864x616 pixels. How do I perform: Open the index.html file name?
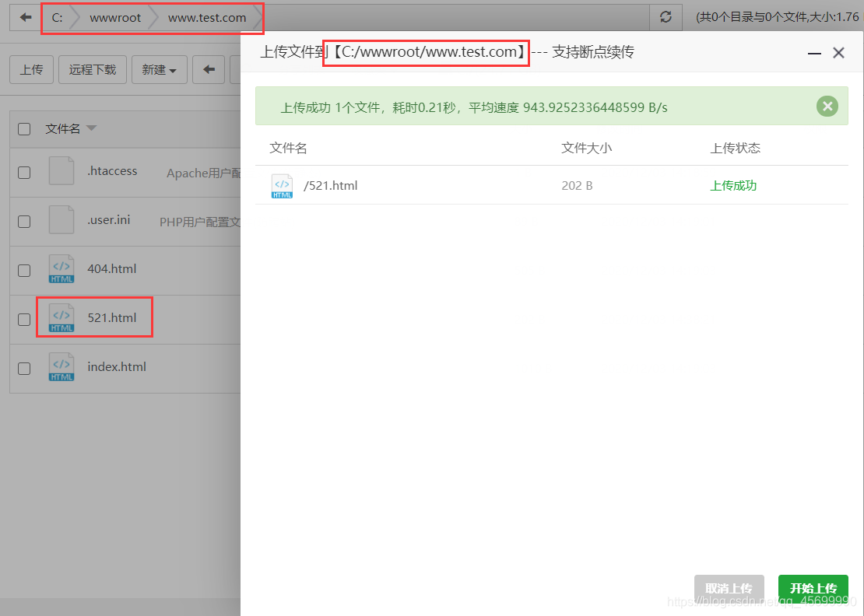click(117, 367)
